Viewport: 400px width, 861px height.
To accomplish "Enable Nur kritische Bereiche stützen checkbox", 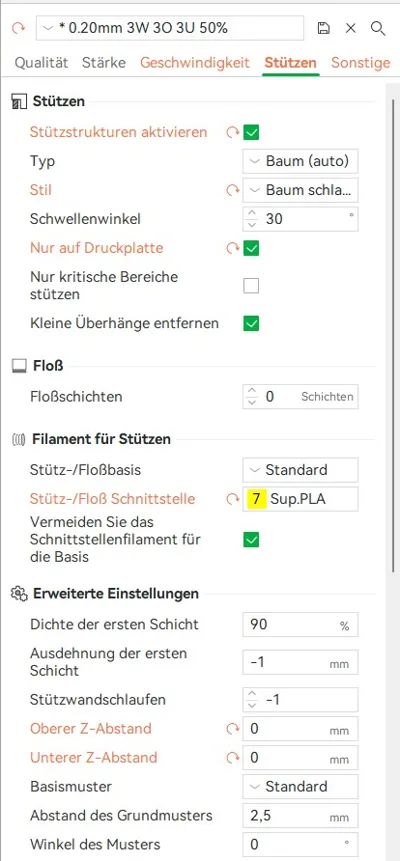I will click(251, 286).
